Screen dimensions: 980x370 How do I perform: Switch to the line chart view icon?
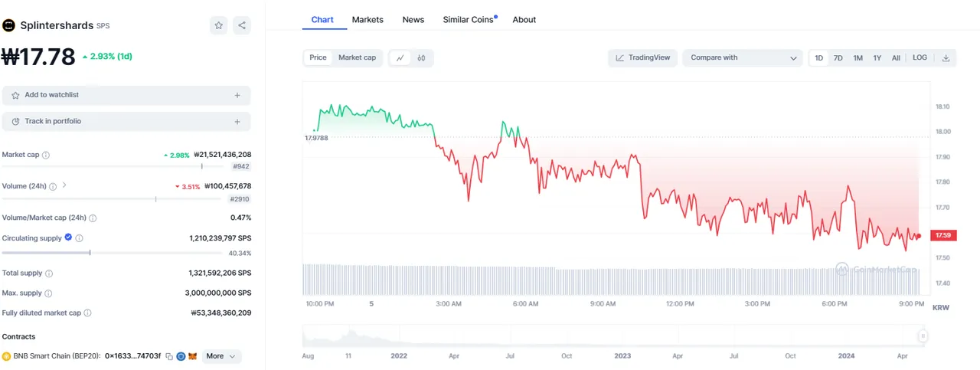tap(400, 57)
